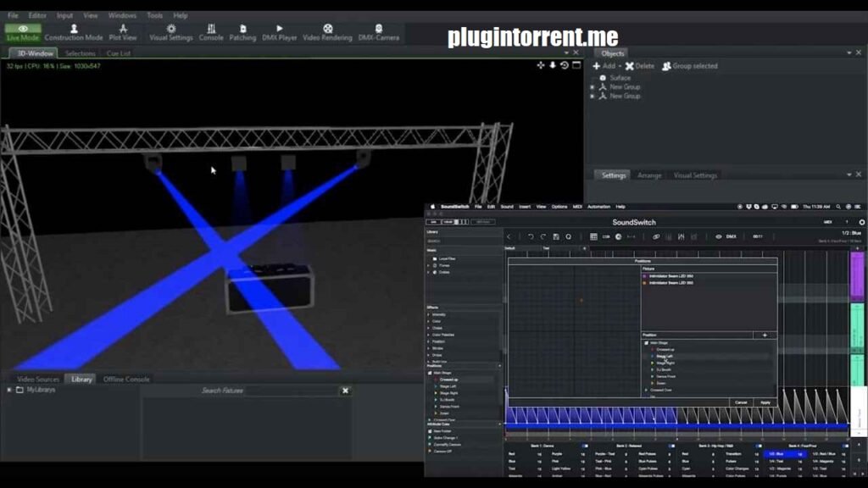Screen dimensions: 868x488
Task: Click the redo icon in SoundSwitch toolbar
Action: (x=543, y=237)
